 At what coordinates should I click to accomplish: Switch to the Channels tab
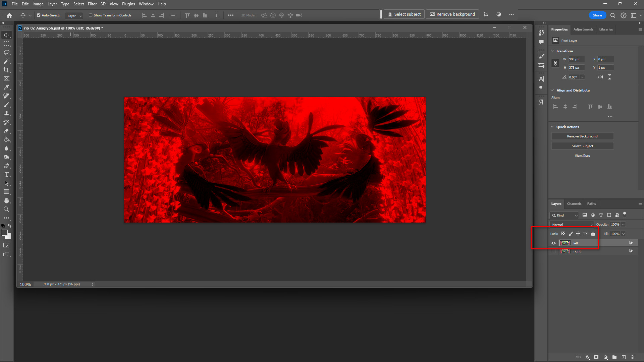(574, 203)
